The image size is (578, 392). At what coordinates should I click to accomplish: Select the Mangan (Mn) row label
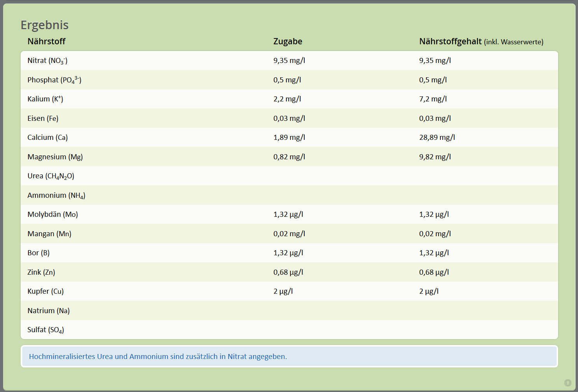pyautogui.click(x=49, y=233)
